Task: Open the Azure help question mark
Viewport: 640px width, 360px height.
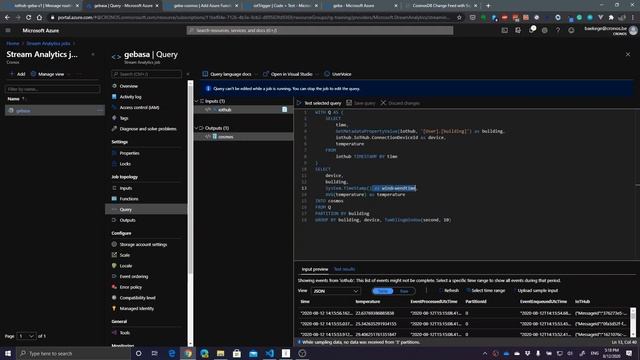Action: [558, 30]
